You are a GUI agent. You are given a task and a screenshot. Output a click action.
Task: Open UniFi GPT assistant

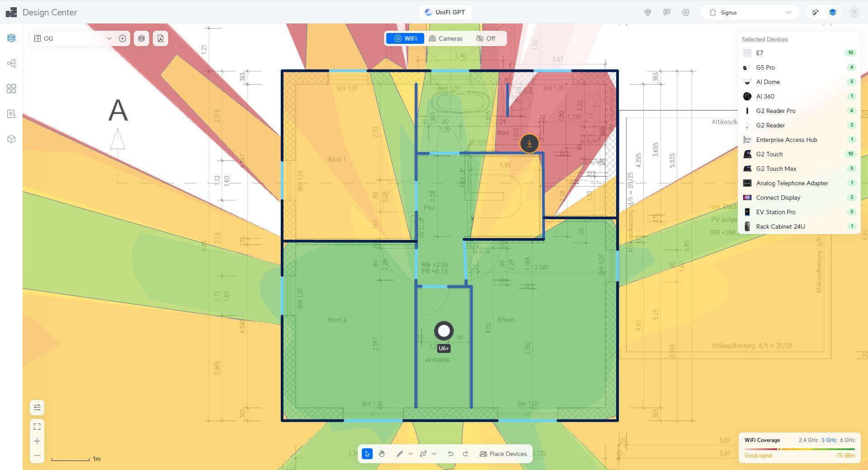(x=445, y=12)
